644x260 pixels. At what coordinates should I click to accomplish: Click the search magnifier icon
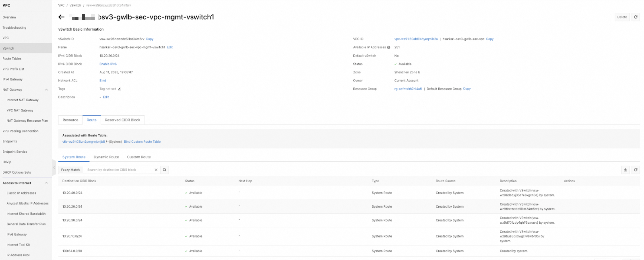coord(164,170)
